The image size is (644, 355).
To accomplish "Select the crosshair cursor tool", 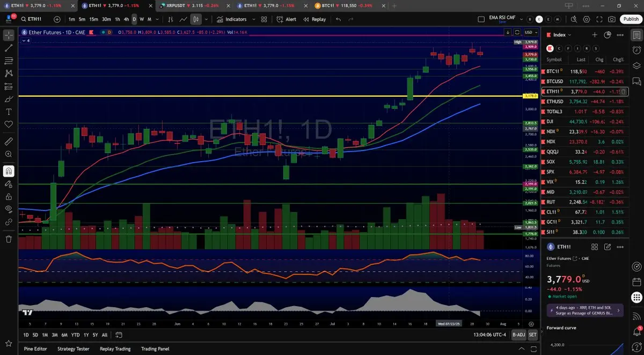I will click(x=9, y=35).
